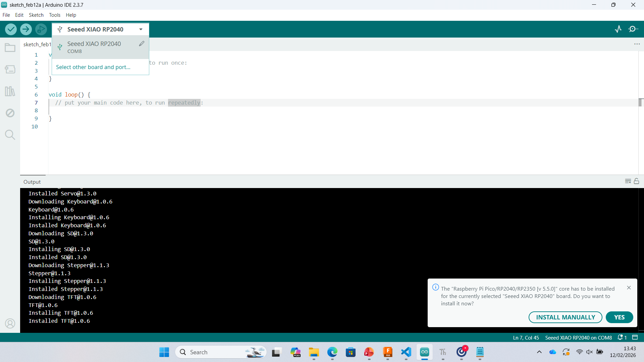This screenshot has height=362, width=644.
Task: Expand the editor tab three-dots menu
Action: (637, 44)
